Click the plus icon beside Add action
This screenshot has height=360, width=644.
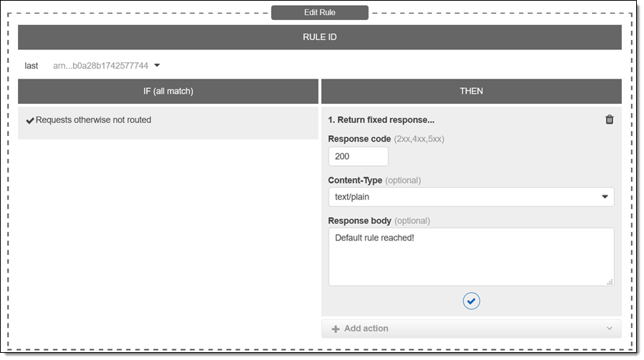pyautogui.click(x=335, y=329)
